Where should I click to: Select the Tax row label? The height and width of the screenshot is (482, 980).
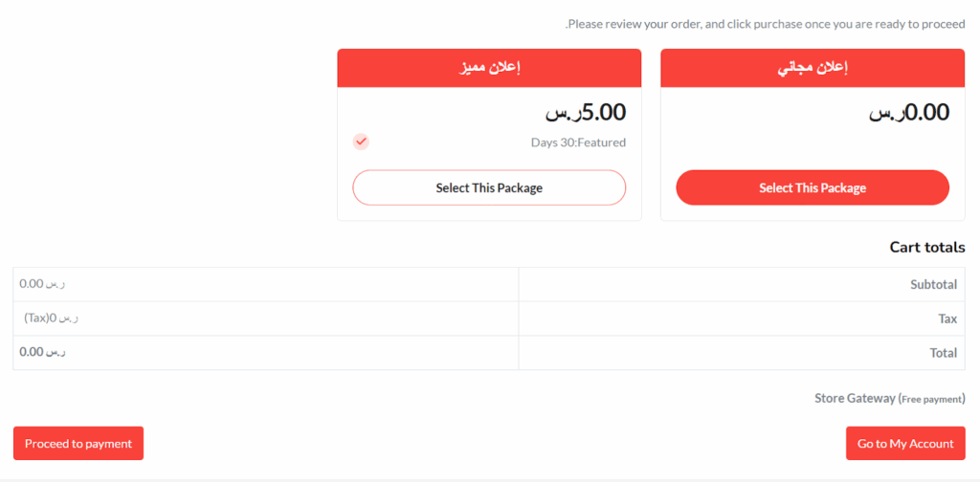click(947, 319)
